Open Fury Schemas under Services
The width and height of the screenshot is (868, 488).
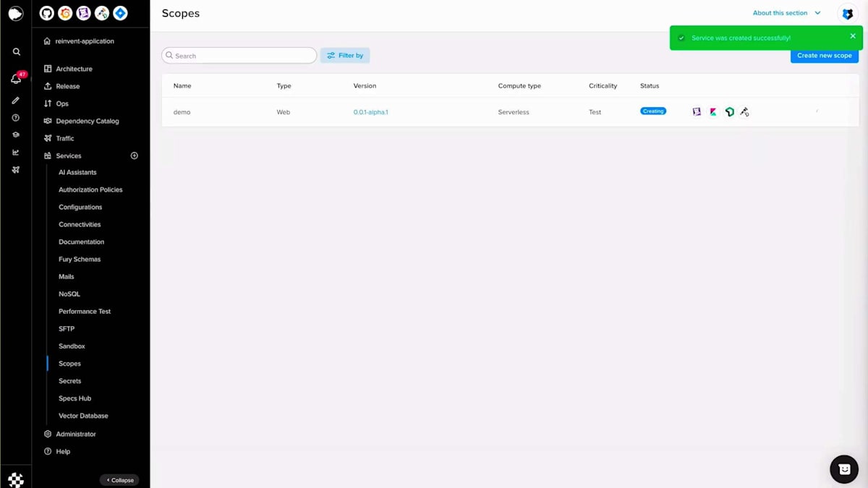point(80,259)
